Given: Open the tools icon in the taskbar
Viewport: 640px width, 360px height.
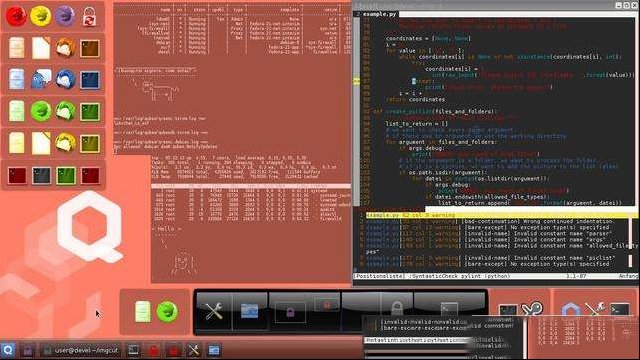Looking at the screenshot, I should (193, 350).
